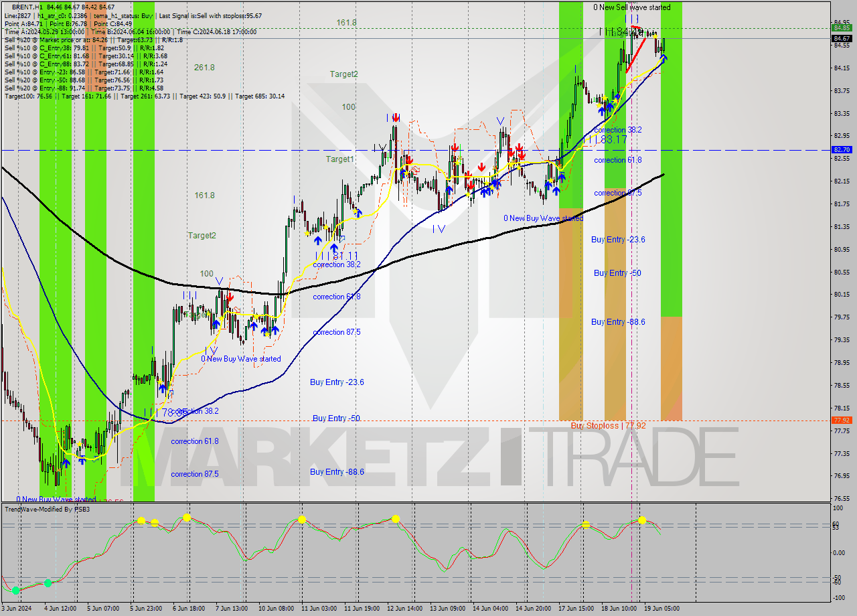Click the '14 Jun 20:00' time label
The image size is (857, 616).
534,609
